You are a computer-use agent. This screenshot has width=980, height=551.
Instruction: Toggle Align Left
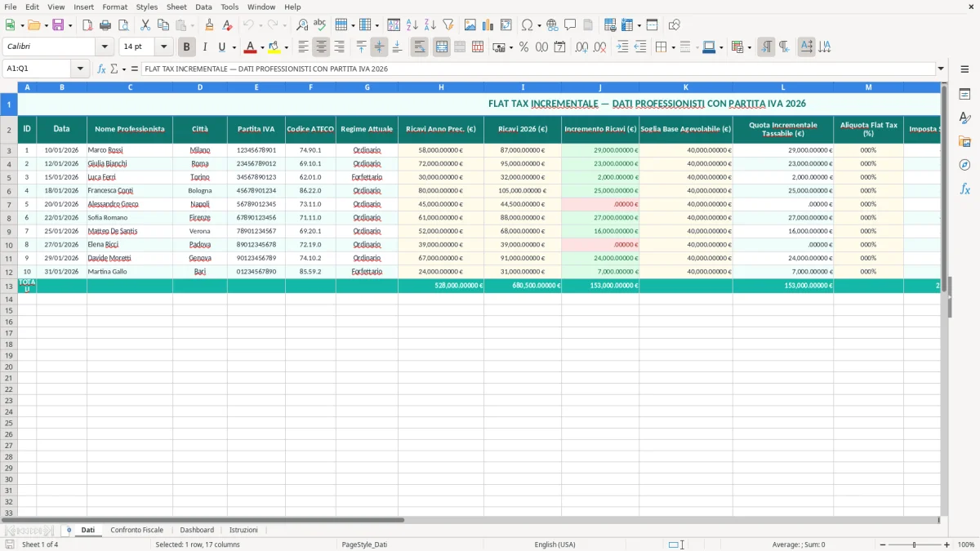(303, 47)
